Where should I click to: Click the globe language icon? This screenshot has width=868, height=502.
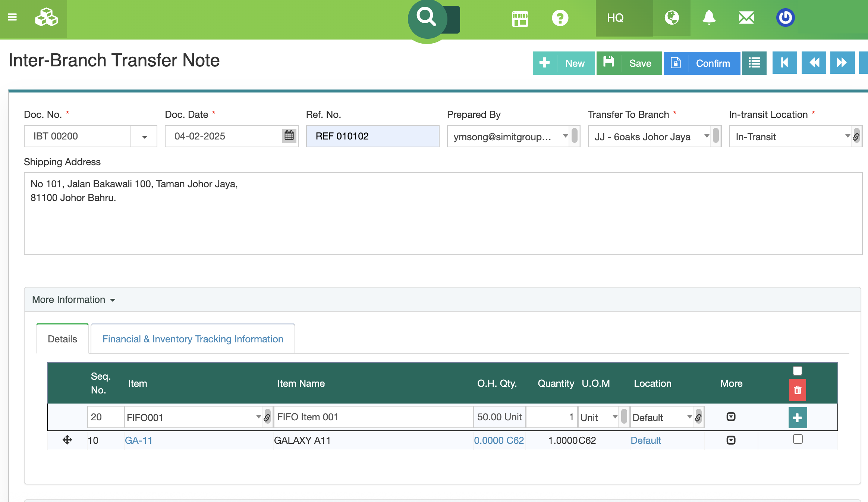[672, 18]
